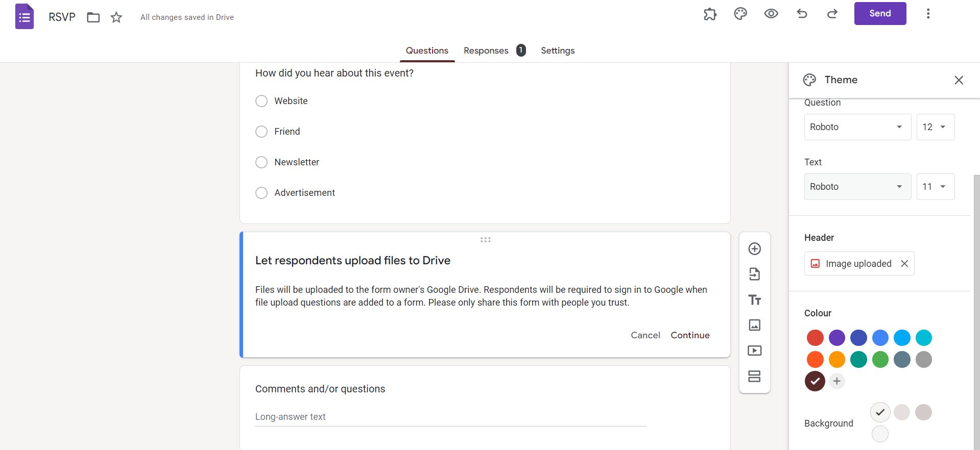Open the Text font size 11 dropdown
Image resolution: width=980 pixels, height=450 pixels.
pyautogui.click(x=935, y=187)
